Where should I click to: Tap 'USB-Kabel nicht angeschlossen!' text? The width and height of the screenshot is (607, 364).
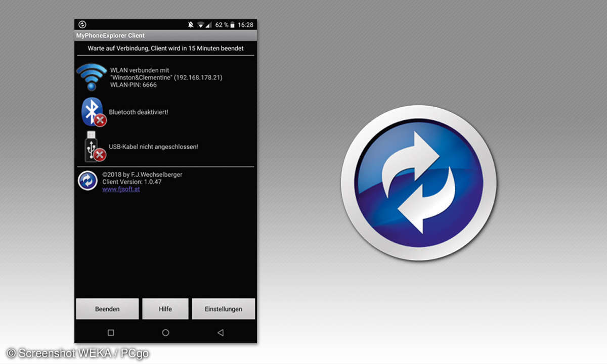point(154,147)
